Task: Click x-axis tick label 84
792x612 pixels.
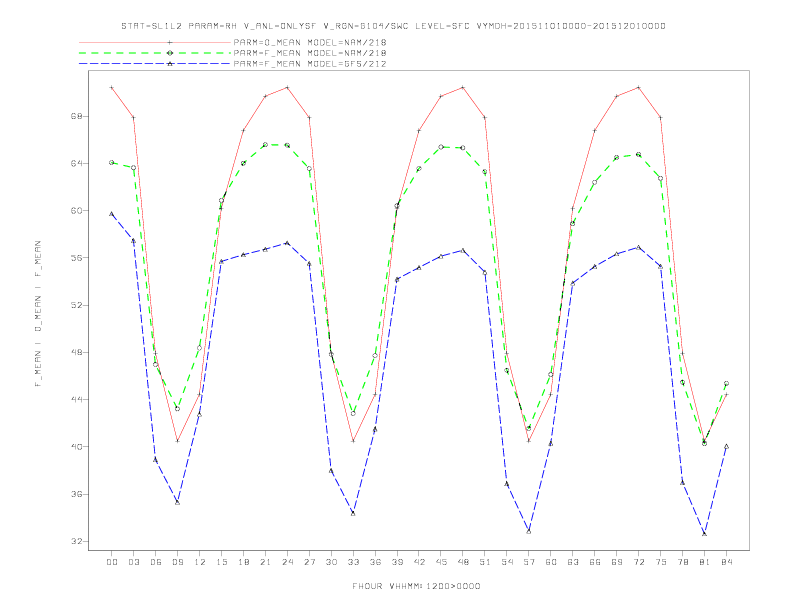Action: (726, 562)
